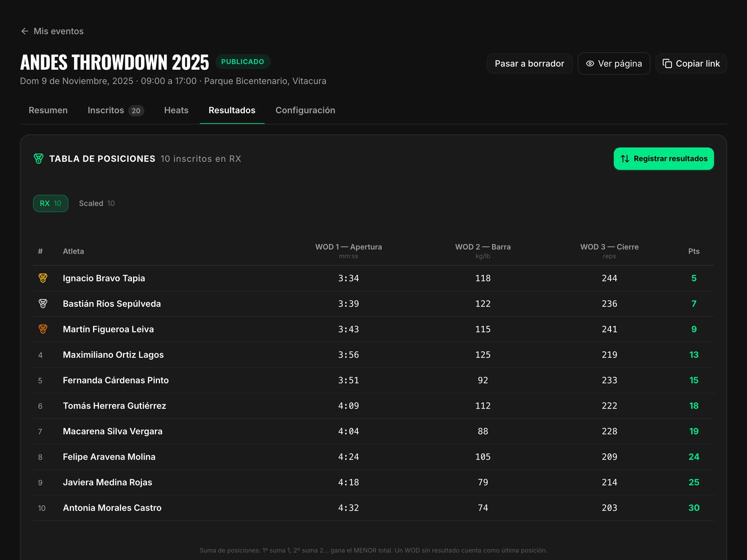747x560 pixels.
Task: Click the Pts column header
Action: pos(694,251)
